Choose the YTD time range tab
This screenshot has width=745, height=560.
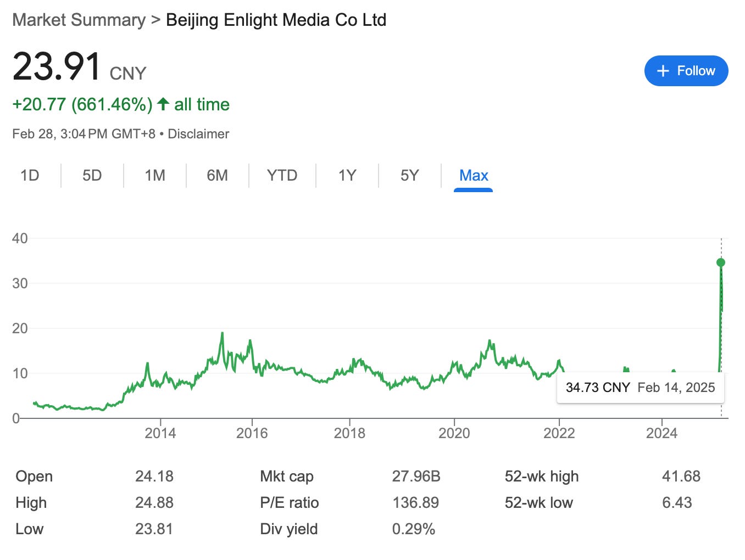point(282,175)
